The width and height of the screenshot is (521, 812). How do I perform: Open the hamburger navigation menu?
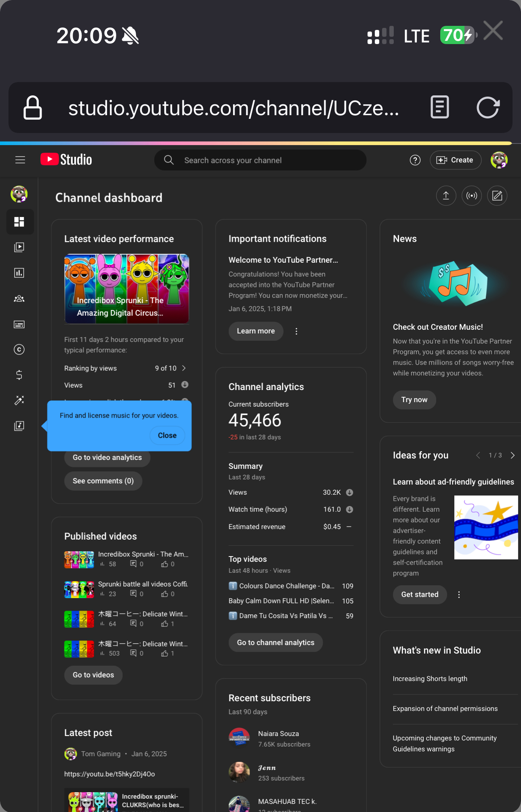20,160
